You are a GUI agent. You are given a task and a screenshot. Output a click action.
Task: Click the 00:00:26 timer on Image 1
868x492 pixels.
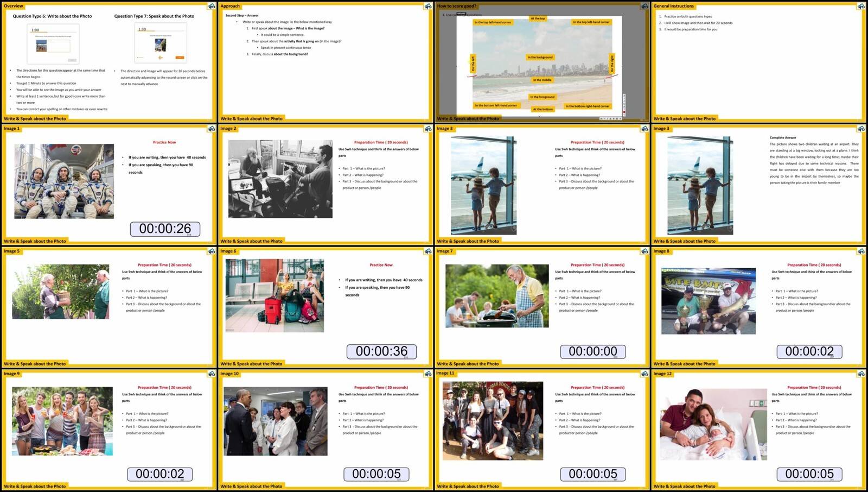pos(165,229)
